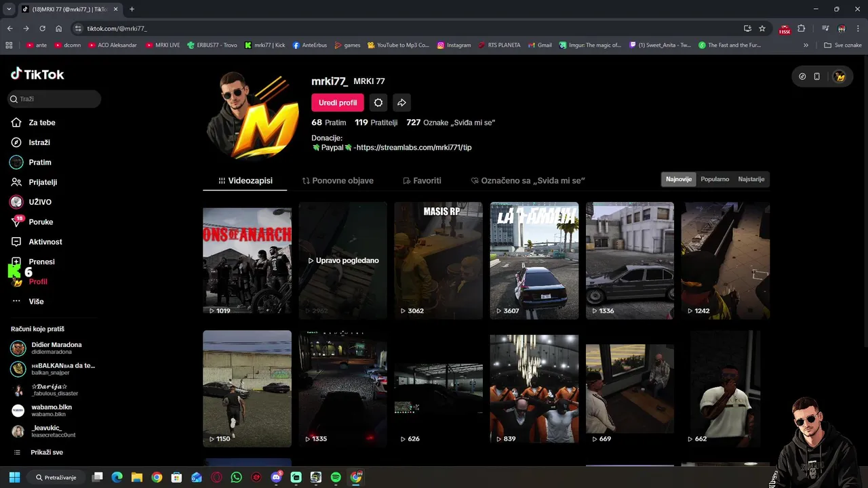Open the balkan_snajper followed account
The image size is (868, 488).
54,369
